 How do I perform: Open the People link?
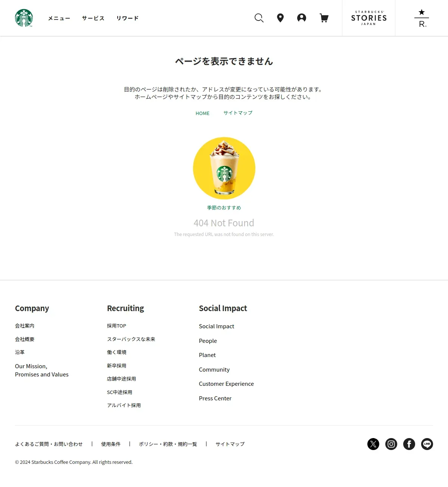point(208,341)
